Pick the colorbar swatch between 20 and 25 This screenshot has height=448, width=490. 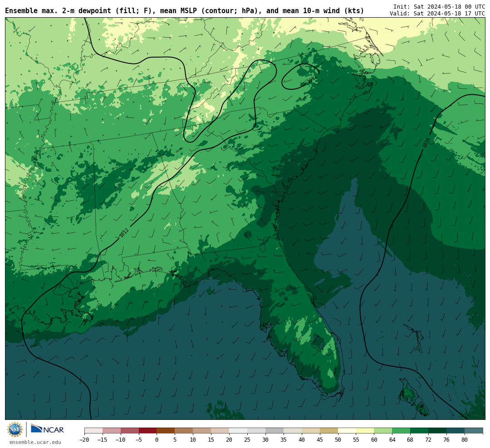tap(239, 430)
